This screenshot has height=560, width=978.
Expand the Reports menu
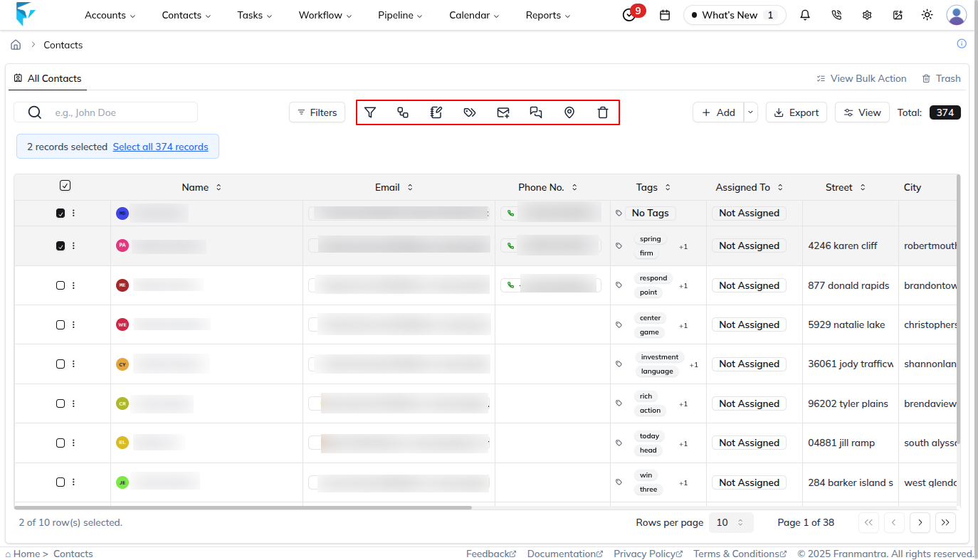548,15
